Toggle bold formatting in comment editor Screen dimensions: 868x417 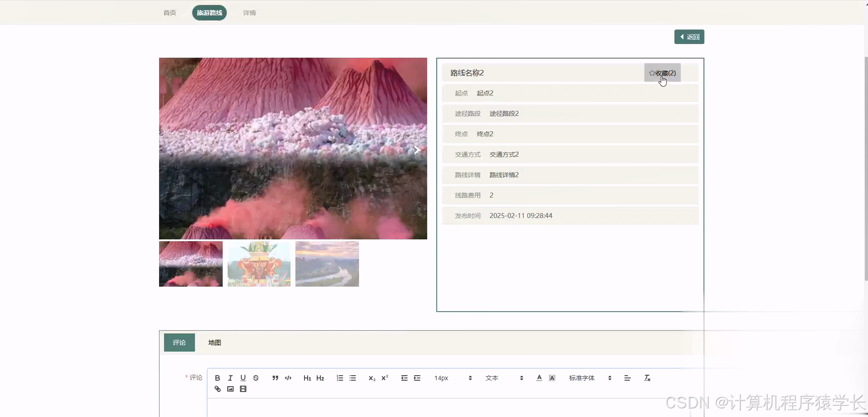pos(217,378)
